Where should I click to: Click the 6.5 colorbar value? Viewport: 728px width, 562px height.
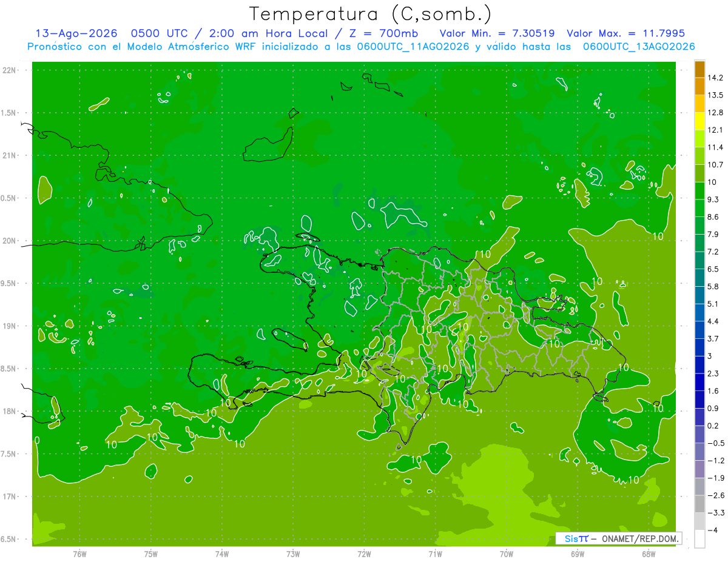714,269
